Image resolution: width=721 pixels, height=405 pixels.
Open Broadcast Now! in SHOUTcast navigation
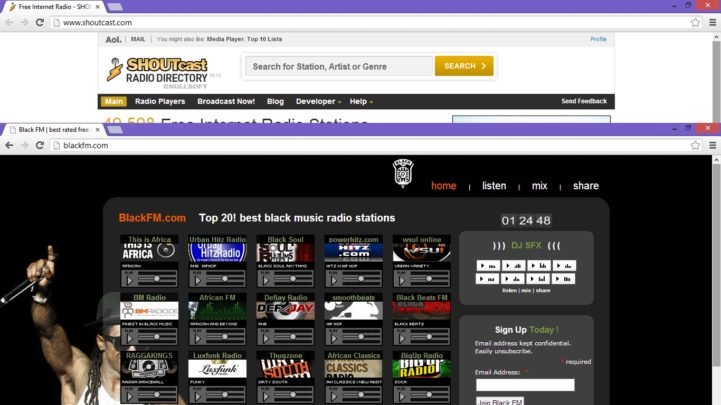[x=226, y=102]
